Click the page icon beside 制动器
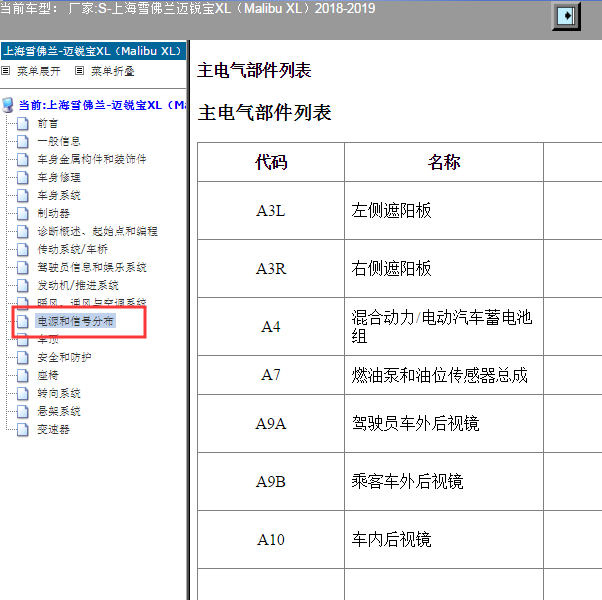 pyautogui.click(x=23, y=213)
